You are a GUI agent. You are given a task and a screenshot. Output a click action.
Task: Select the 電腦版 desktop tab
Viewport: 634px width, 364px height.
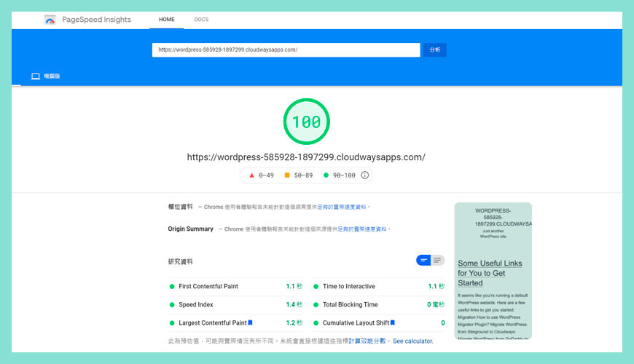[46, 76]
